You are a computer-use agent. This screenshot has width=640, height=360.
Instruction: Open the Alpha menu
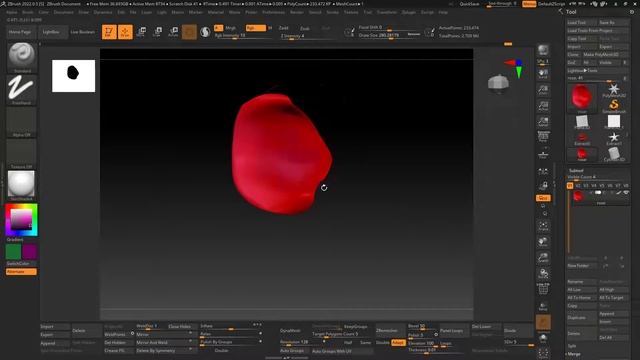(x=12, y=12)
